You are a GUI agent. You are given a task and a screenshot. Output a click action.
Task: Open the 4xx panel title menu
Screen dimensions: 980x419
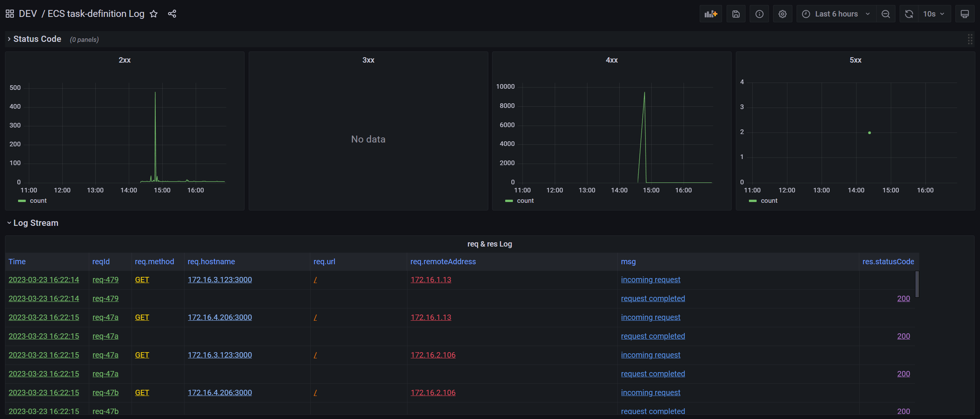pos(611,60)
